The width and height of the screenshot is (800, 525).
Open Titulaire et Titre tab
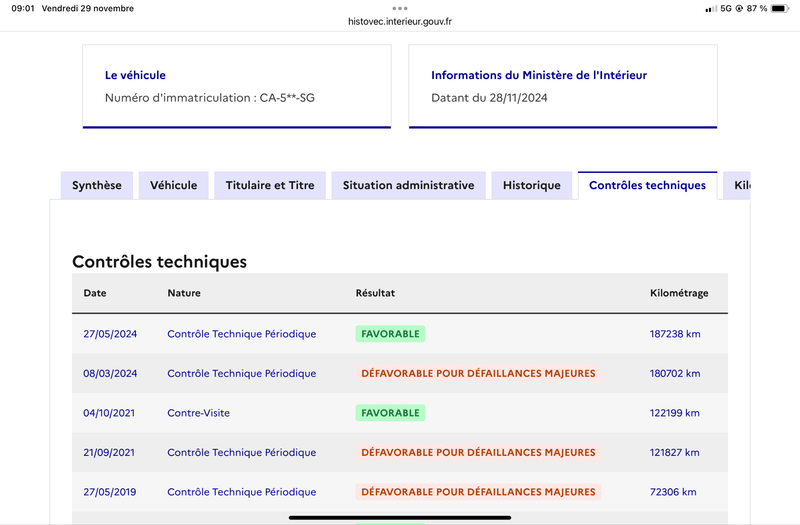point(270,185)
